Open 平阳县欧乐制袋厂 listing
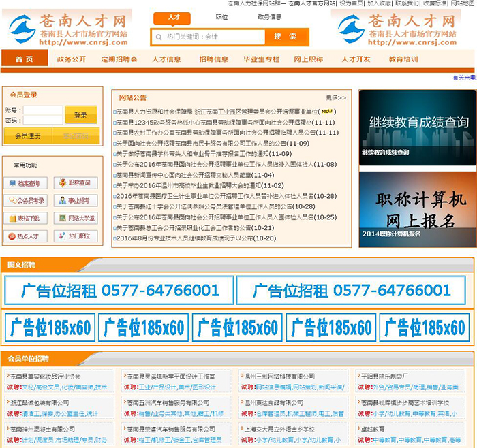 coord(384,377)
